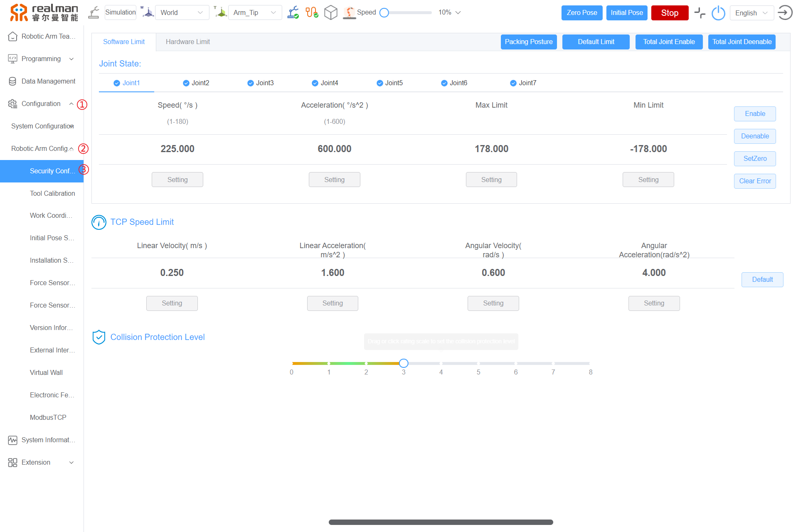
Task: Click the Extension grid icon in the sidebar
Action: coord(12,463)
